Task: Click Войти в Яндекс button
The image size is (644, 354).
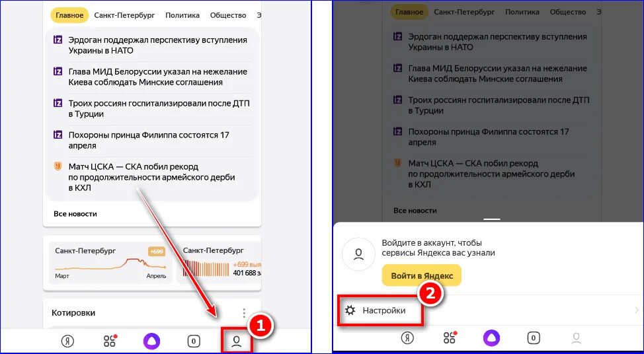Action: [x=422, y=275]
